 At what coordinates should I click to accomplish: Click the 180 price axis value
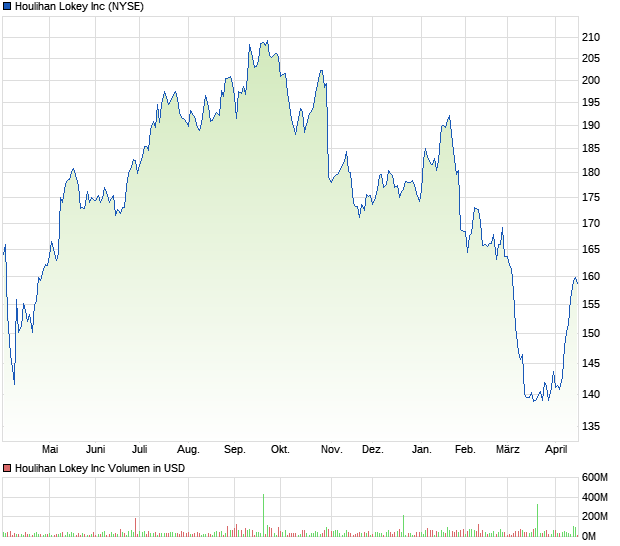tap(591, 172)
